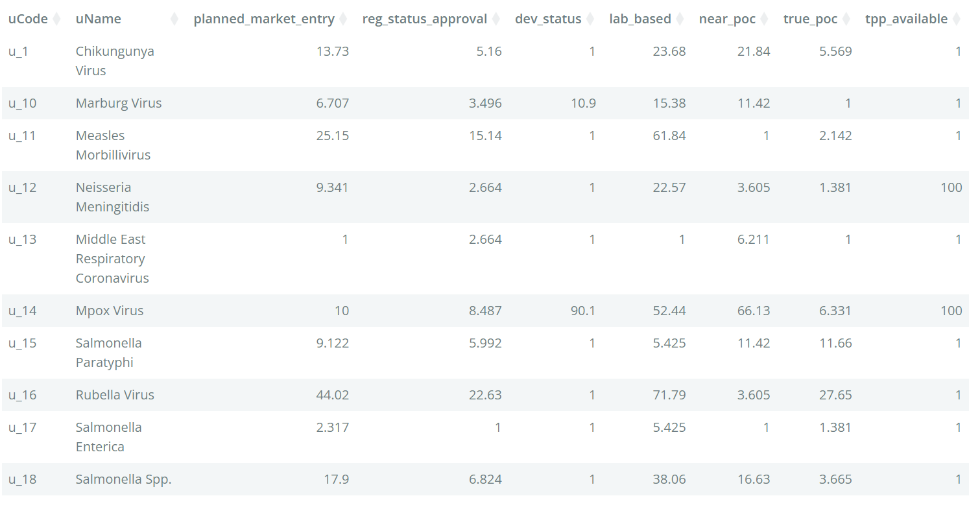Select the u_12 row code

pos(22,187)
